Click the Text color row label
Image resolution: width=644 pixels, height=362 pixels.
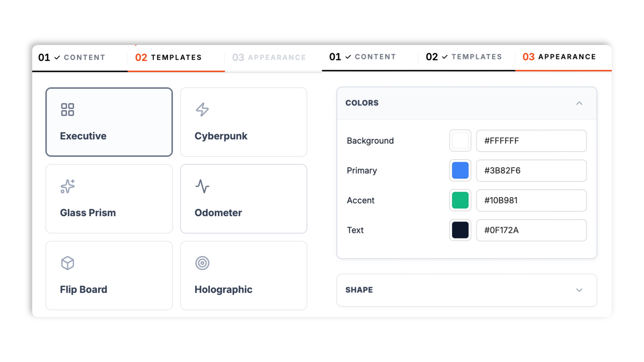(355, 230)
